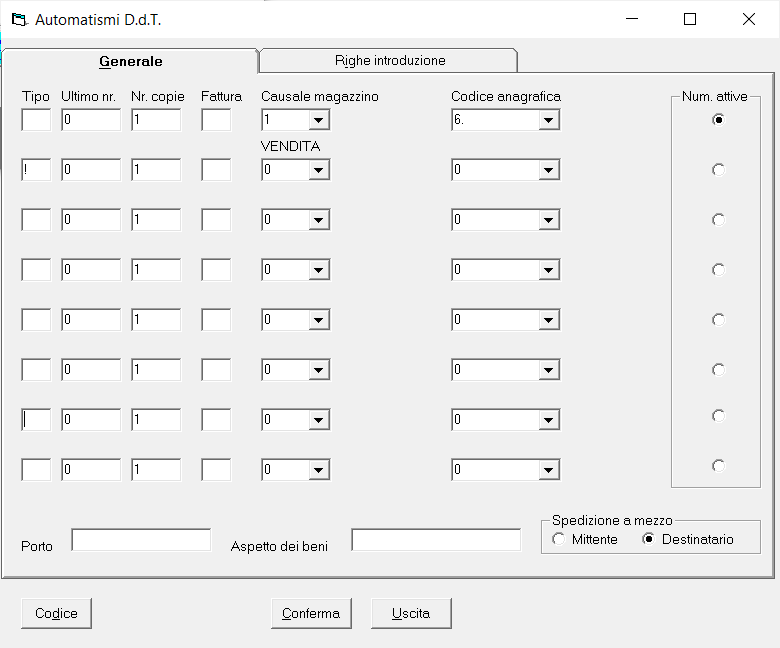Click fourth row Ultimo nr. field
This screenshot has width=780, height=648.
[x=91, y=270]
